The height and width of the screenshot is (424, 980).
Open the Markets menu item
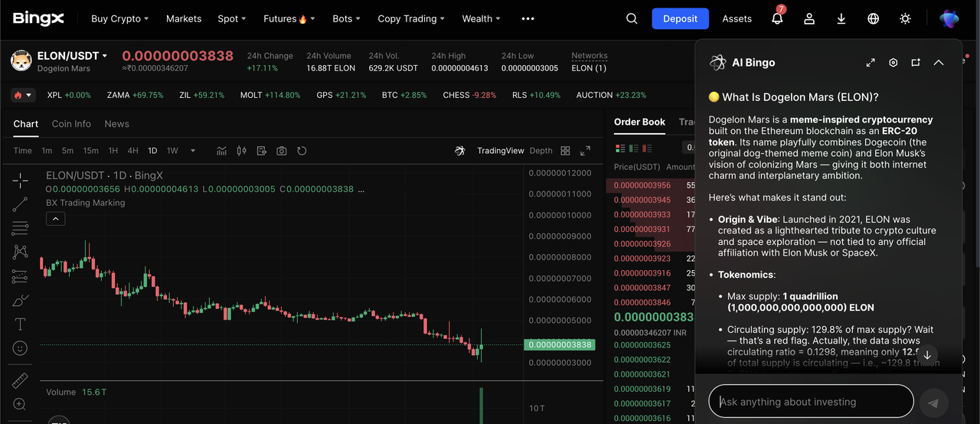pyautogui.click(x=184, y=19)
